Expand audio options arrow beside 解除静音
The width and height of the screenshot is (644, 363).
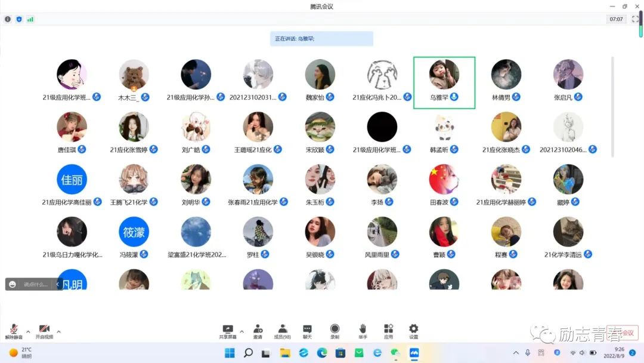[28, 332]
